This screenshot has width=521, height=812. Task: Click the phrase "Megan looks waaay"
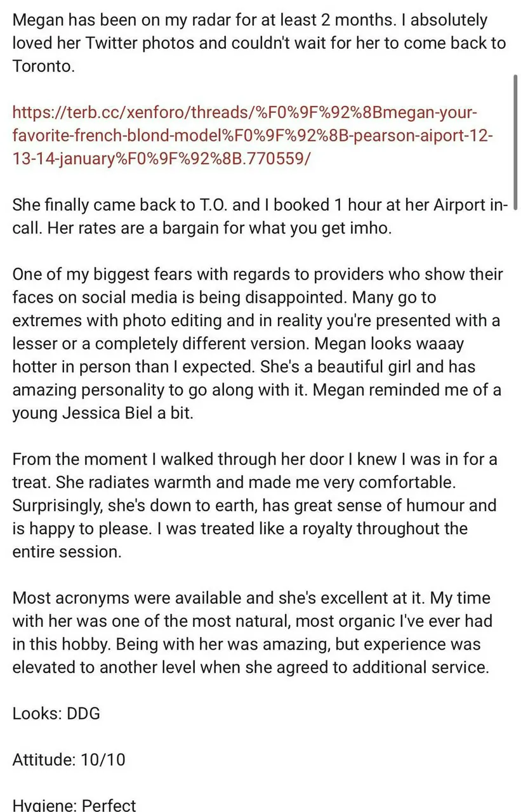point(411,344)
